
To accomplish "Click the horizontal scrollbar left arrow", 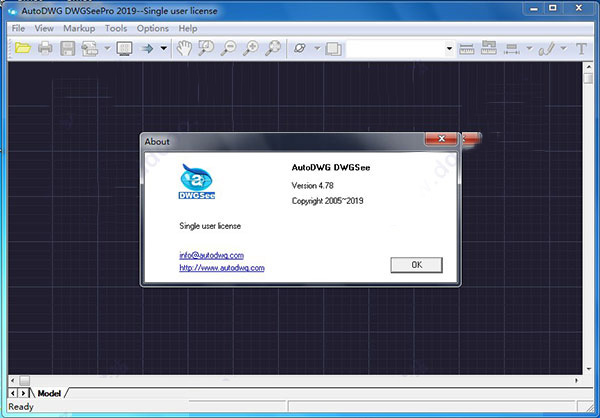I will tap(13, 380).
